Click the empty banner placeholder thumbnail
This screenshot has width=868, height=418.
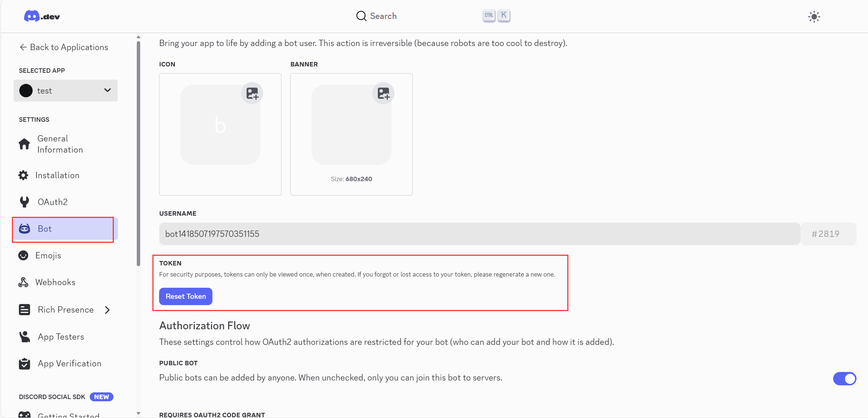[352, 125]
